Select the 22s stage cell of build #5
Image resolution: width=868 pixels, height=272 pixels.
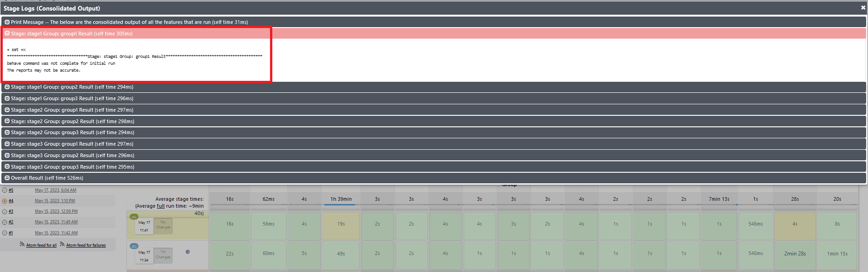click(x=230, y=255)
